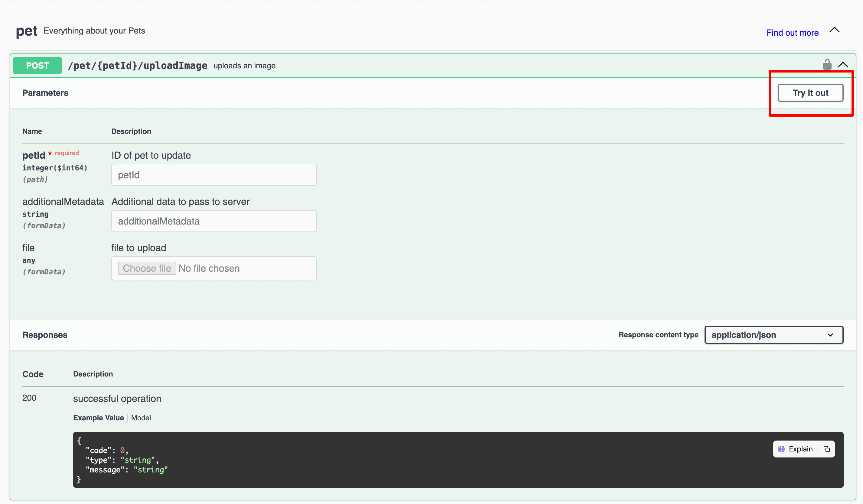This screenshot has width=863, height=504.
Task: Click the Explain button label
Action: coord(800,449)
